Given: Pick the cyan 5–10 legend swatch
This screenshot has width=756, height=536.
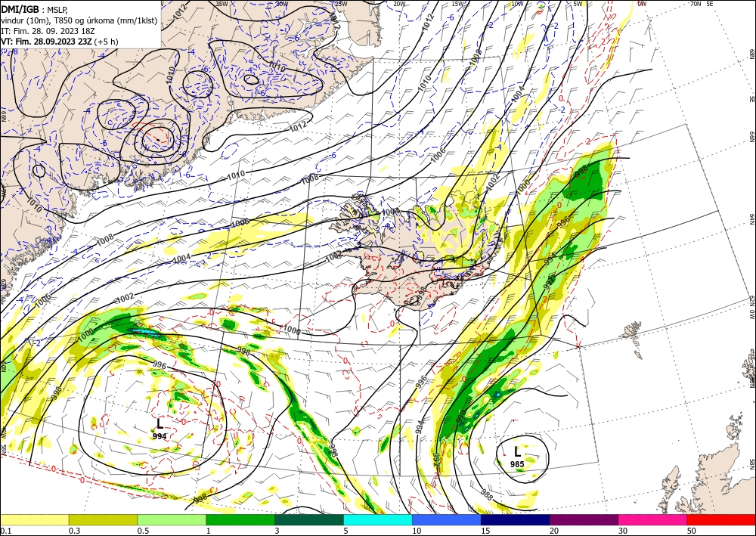Looking at the screenshot, I should point(378,519).
